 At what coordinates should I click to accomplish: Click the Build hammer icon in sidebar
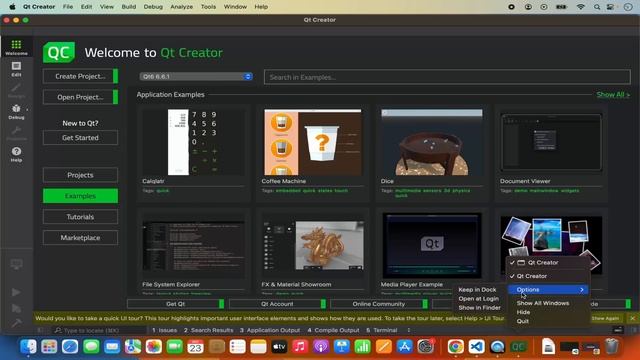[x=16, y=323]
